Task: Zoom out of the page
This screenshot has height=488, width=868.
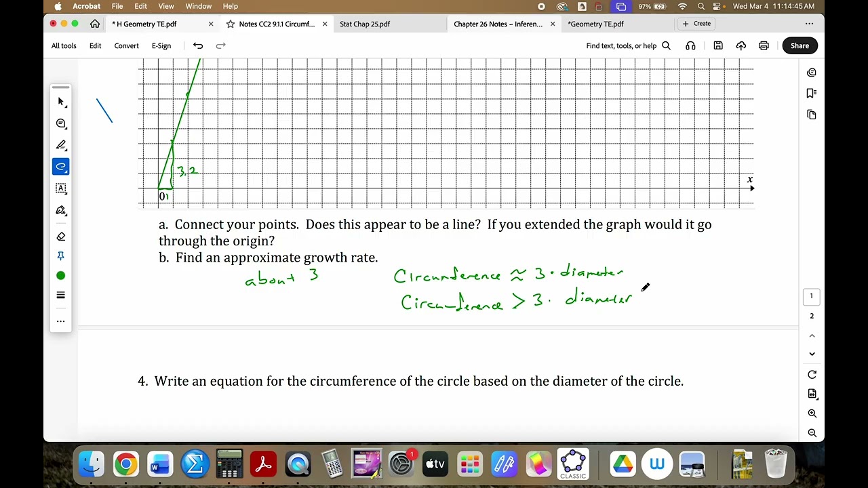Action: point(812,433)
